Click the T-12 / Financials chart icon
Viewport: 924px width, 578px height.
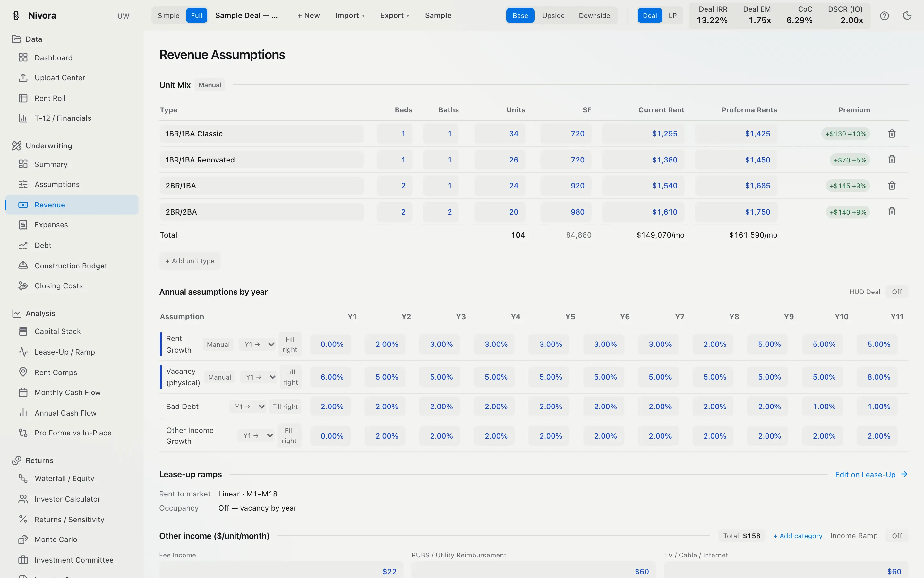(x=23, y=118)
